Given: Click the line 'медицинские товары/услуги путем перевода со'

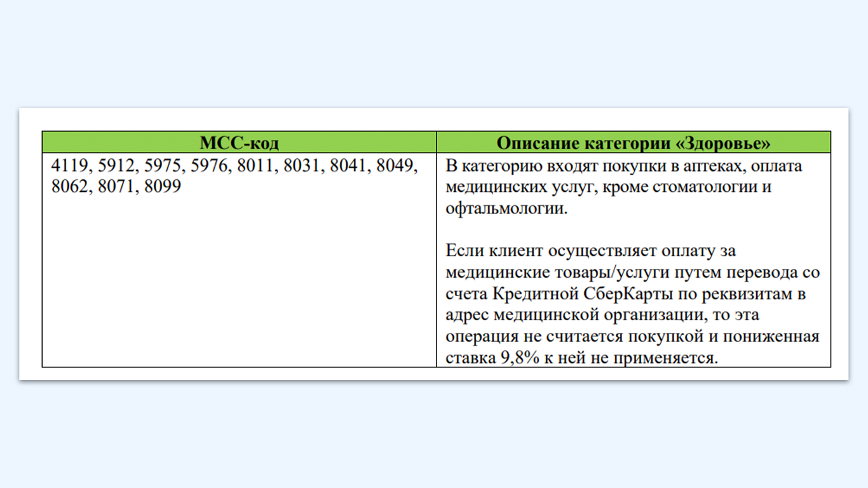Looking at the screenshot, I should pyautogui.click(x=633, y=273).
